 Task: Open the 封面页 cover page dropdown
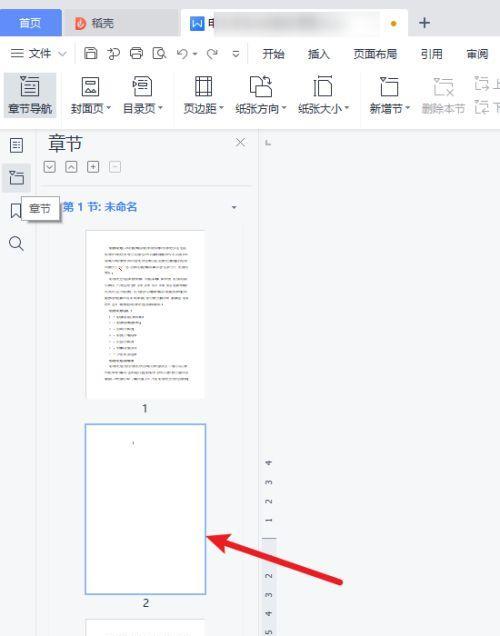pos(90,95)
